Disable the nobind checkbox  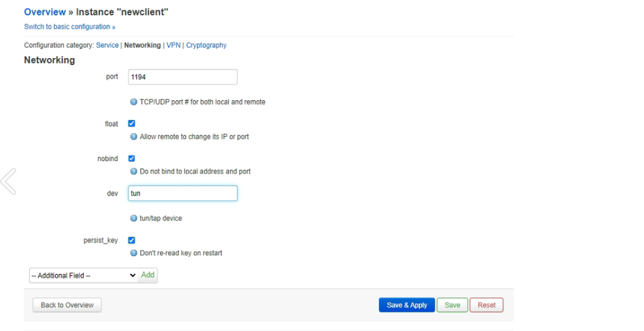(132, 158)
